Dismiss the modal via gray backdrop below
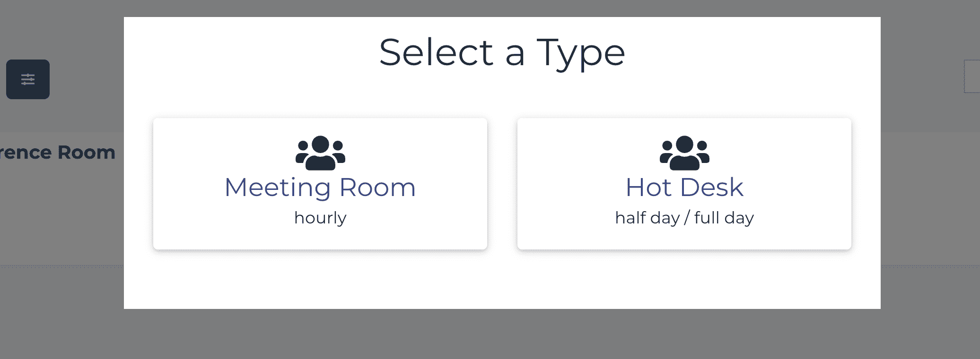 pos(490,334)
